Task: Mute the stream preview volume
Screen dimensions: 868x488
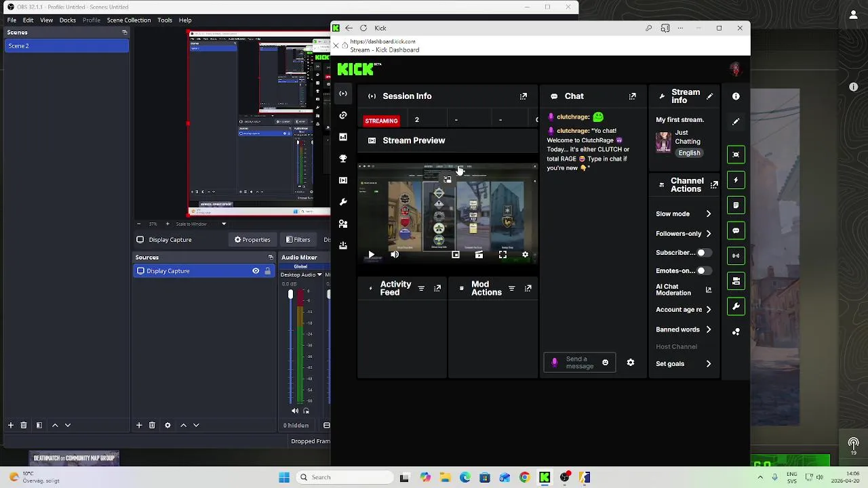Action: 395,255
